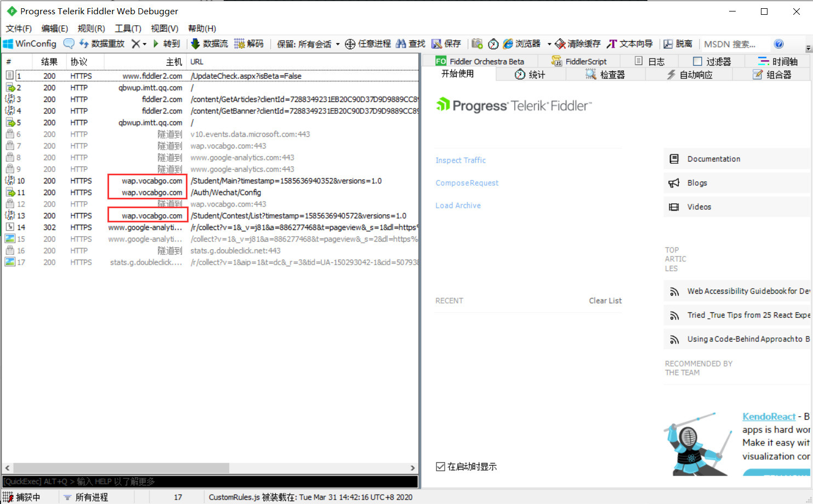Click the 查找 (Find) binoculars button

tap(411, 44)
